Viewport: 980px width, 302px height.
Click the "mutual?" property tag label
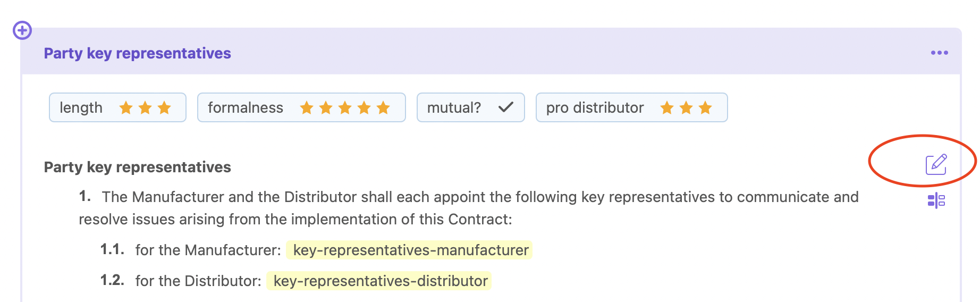(454, 108)
